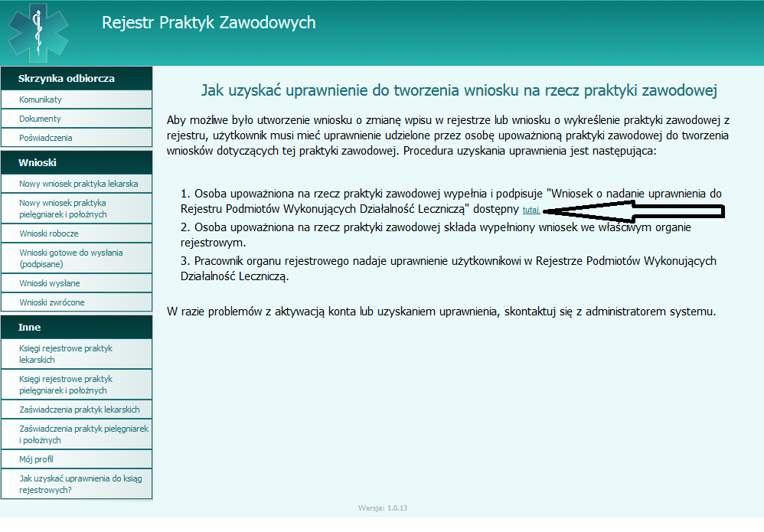Click the 'Wersja: 1.0.13' footer text
Screen dimensions: 764x532
click(x=383, y=508)
